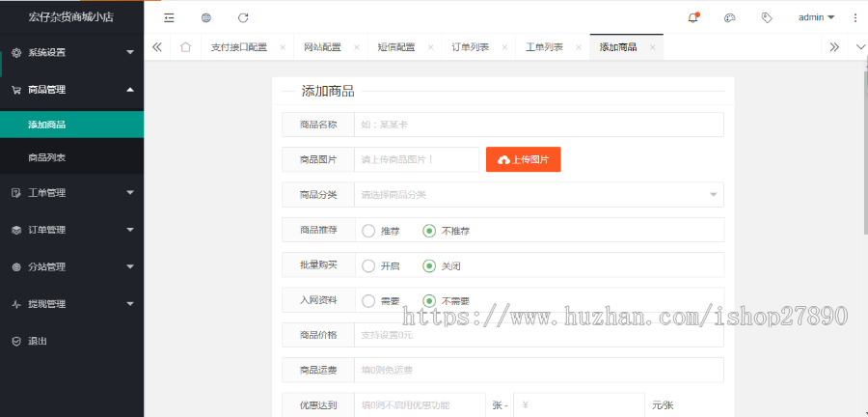Click 退出 to log out
Image resolution: width=868 pixels, height=417 pixels.
click(x=38, y=341)
